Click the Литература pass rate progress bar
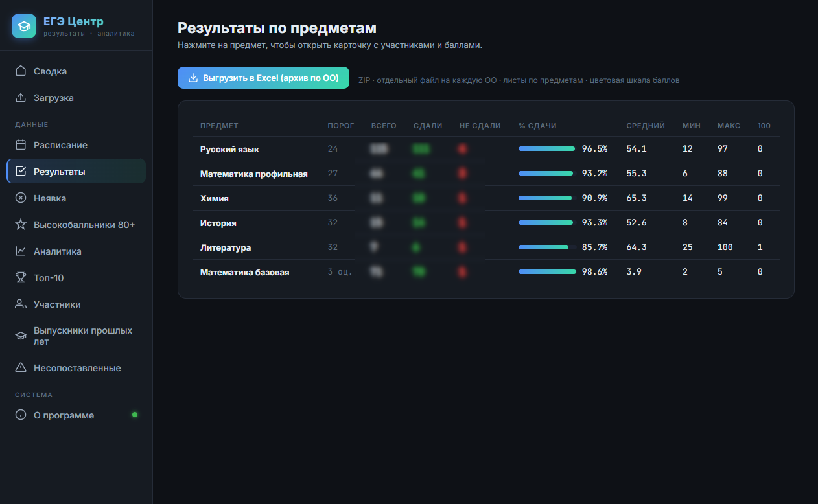The height and width of the screenshot is (504, 818). click(547, 247)
